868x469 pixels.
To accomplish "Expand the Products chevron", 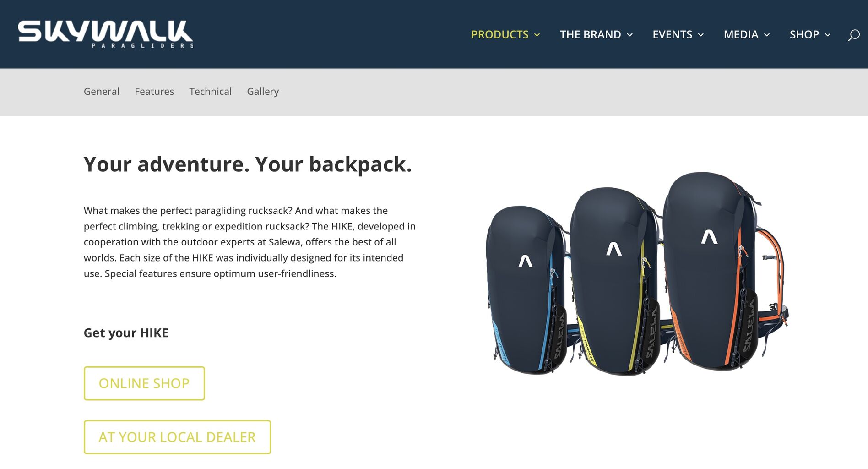I will pos(537,35).
